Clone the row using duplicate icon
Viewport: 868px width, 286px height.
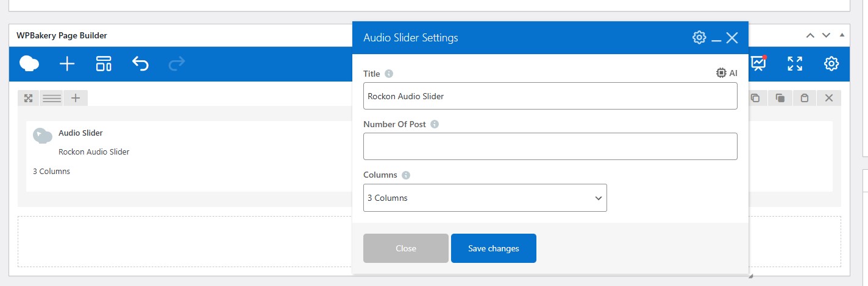pos(780,98)
